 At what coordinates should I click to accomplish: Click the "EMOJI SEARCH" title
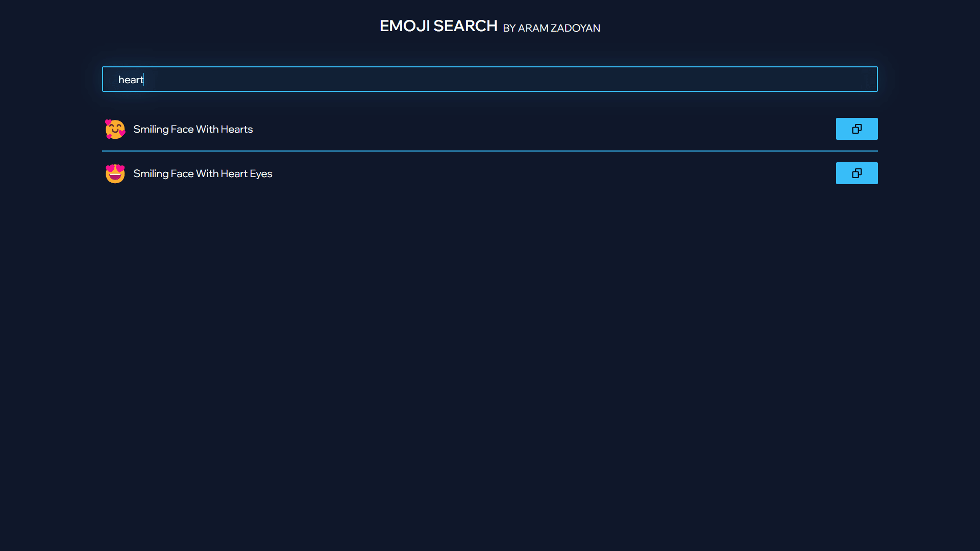coord(438,26)
